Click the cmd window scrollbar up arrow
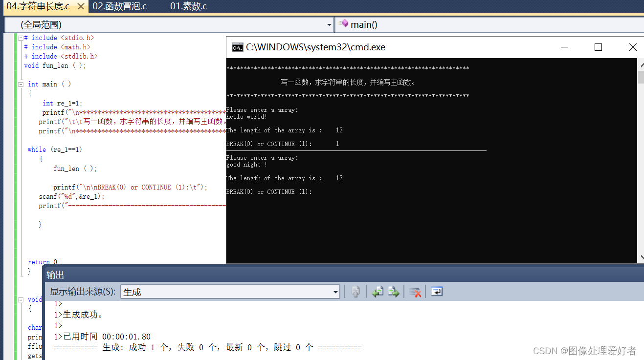Viewport: 644px width, 360px height. pos(641,64)
